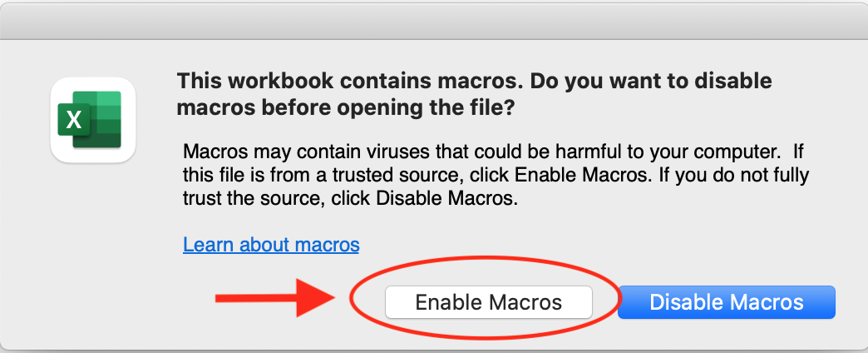Click the red arrow pointing at Enable Macros
The height and width of the screenshot is (353, 868).
pos(274,297)
